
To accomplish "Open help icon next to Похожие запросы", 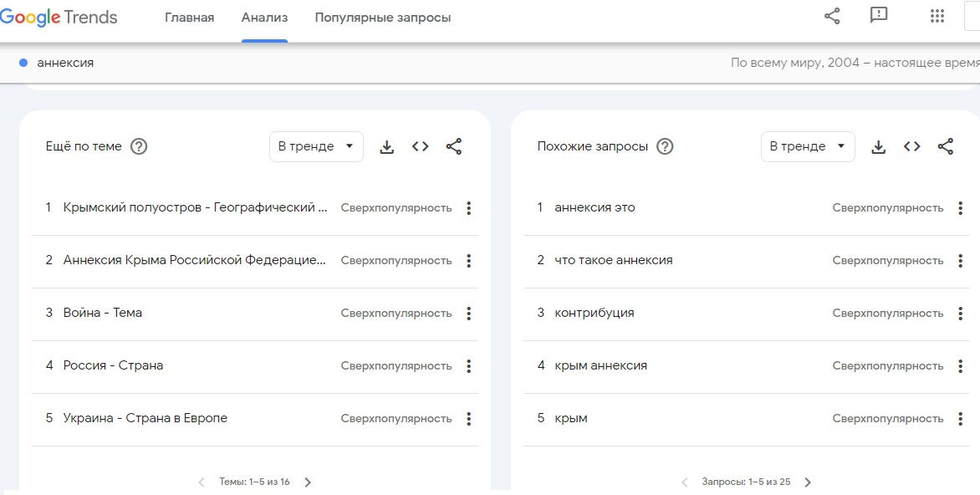I will click(665, 146).
